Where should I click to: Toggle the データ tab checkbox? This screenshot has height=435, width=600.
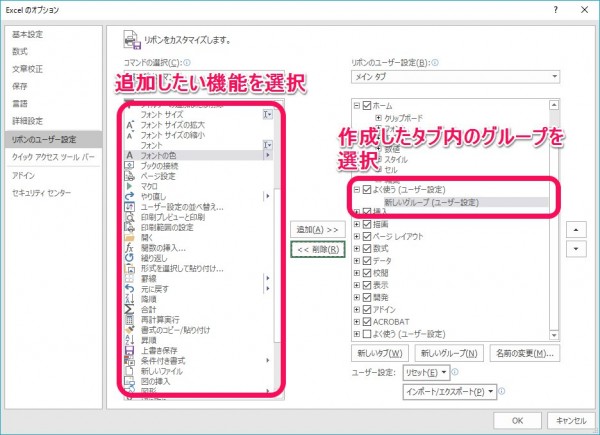(x=367, y=261)
